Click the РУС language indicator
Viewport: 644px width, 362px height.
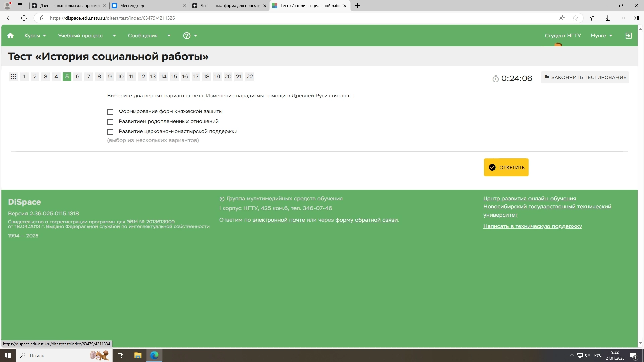point(598,355)
